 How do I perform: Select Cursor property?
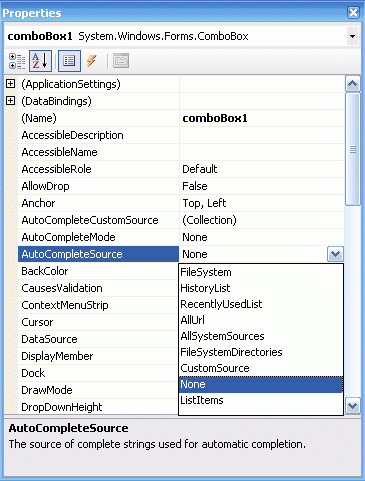click(99, 322)
